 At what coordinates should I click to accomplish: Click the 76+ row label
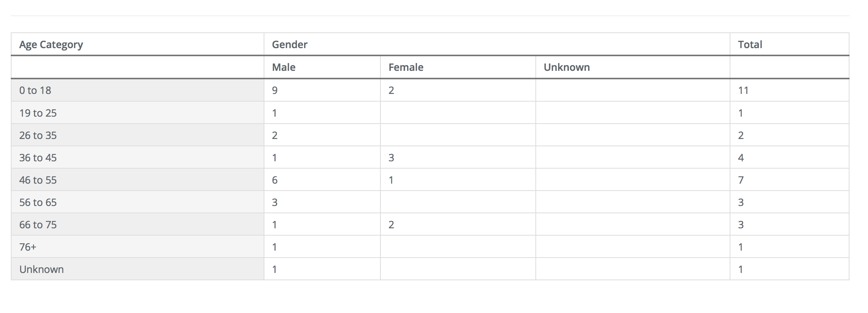(28, 247)
